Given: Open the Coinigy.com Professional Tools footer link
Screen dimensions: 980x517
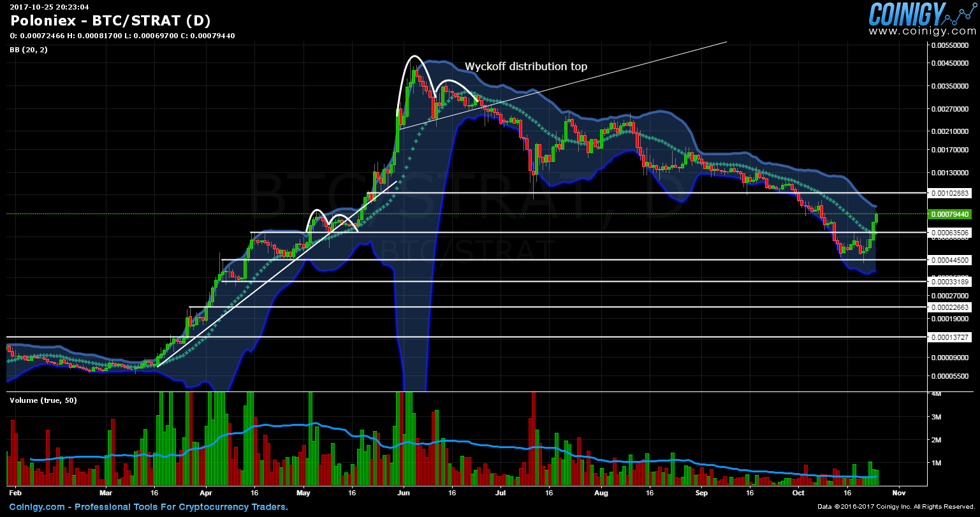Looking at the screenshot, I should [149, 507].
